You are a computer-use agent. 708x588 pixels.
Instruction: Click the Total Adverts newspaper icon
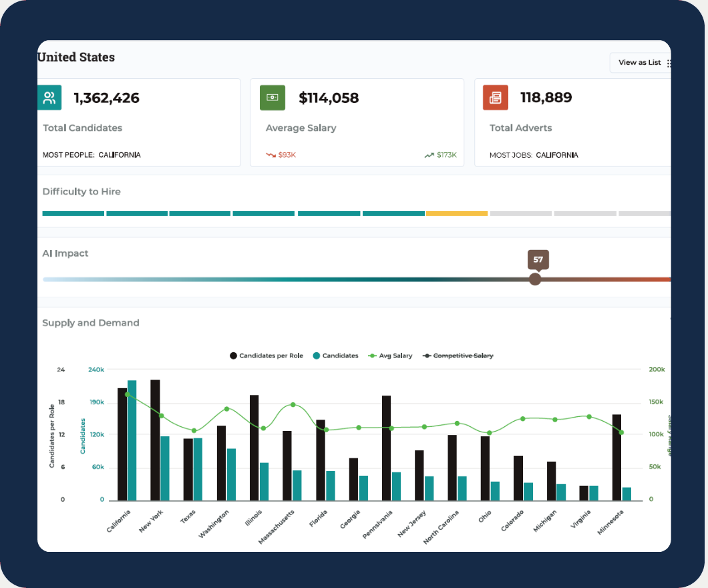click(x=496, y=98)
